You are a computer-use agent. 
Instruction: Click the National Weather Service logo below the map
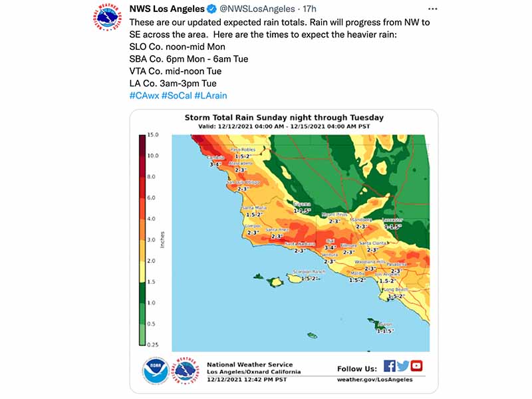click(x=186, y=371)
